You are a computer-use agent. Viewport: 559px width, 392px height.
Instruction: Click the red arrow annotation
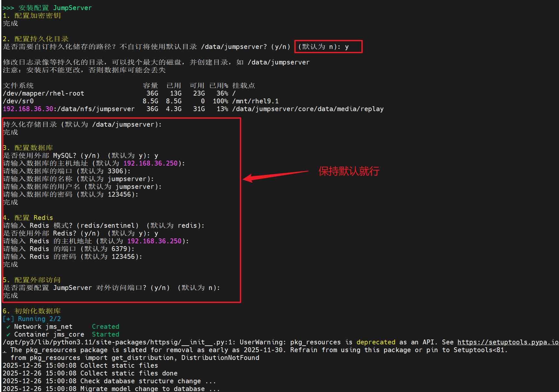coord(275,177)
